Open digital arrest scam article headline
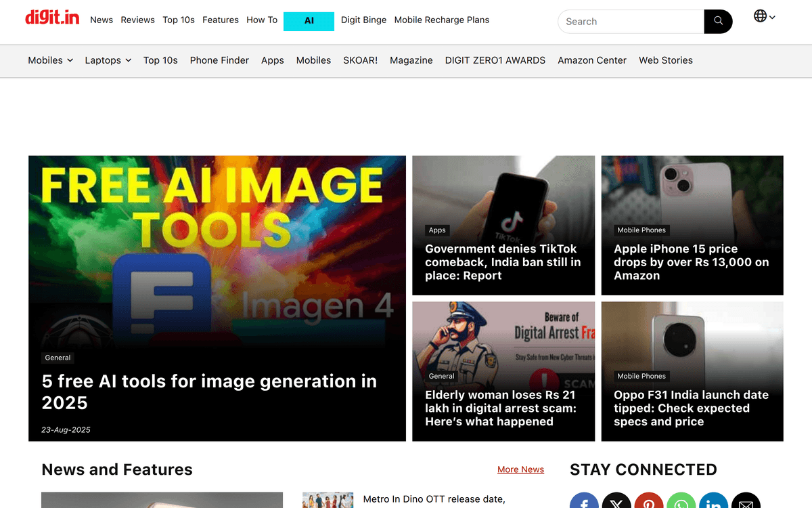 click(x=501, y=408)
